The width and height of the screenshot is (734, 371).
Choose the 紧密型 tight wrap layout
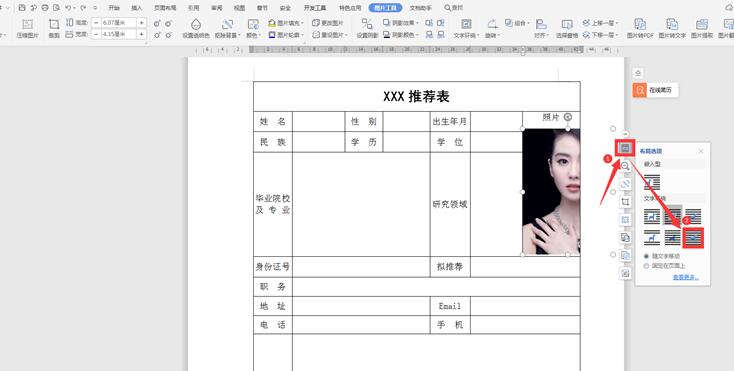[x=672, y=217]
